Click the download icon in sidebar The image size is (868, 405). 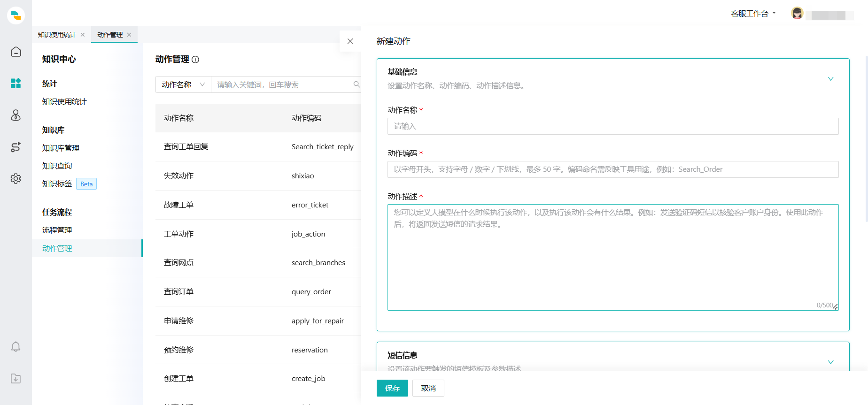coord(16,379)
